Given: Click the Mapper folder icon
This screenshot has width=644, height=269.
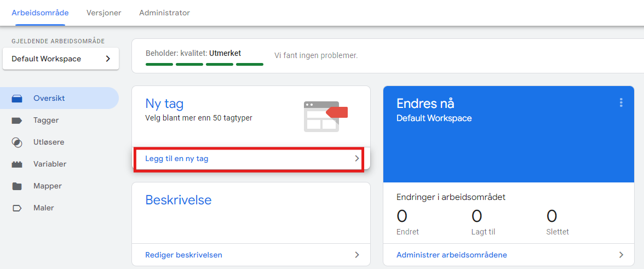Looking at the screenshot, I should [x=17, y=186].
